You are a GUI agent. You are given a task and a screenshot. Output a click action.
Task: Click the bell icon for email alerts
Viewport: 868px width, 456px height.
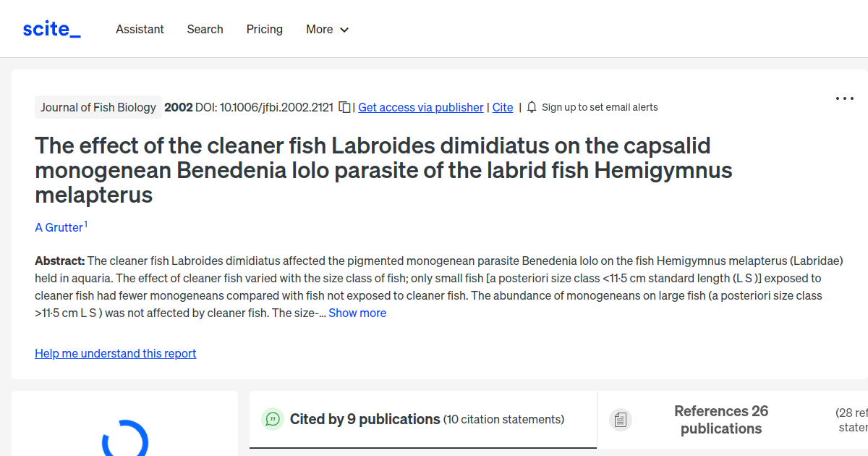click(x=532, y=106)
